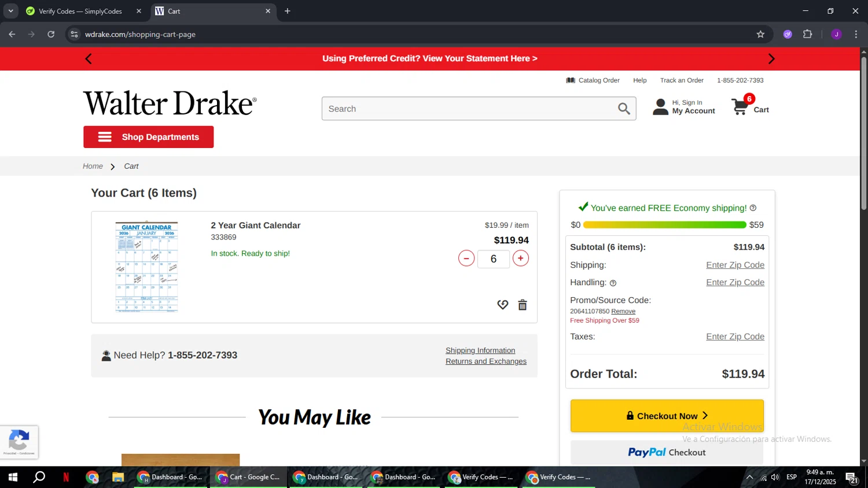Remove the promo code 20641107850
The height and width of the screenshot is (488, 868).
coord(623,311)
